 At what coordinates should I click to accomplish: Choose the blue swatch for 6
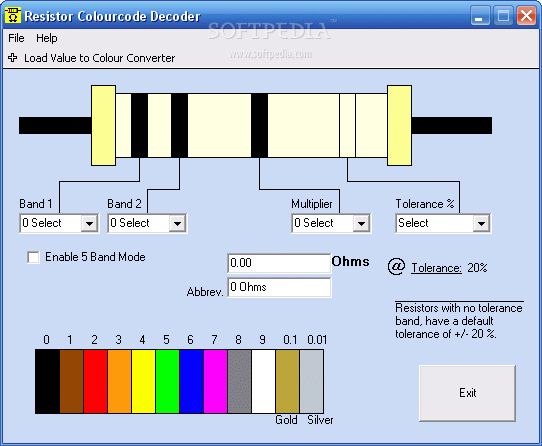[191, 381]
